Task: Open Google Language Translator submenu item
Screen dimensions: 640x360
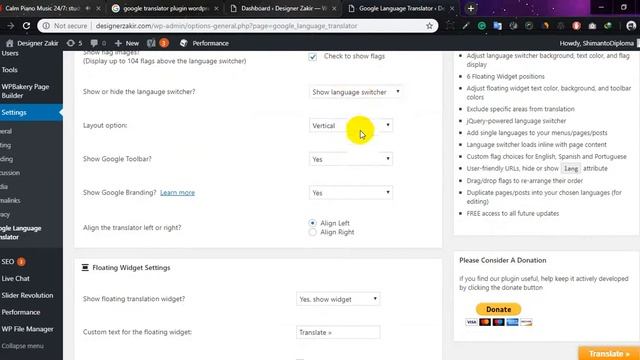Action: [x=21, y=232]
